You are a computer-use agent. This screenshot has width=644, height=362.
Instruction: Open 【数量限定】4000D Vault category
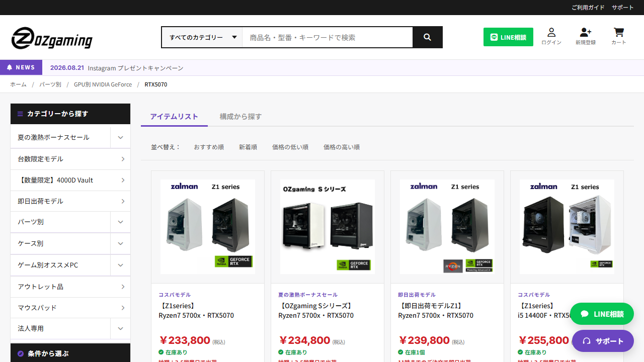point(70,180)
